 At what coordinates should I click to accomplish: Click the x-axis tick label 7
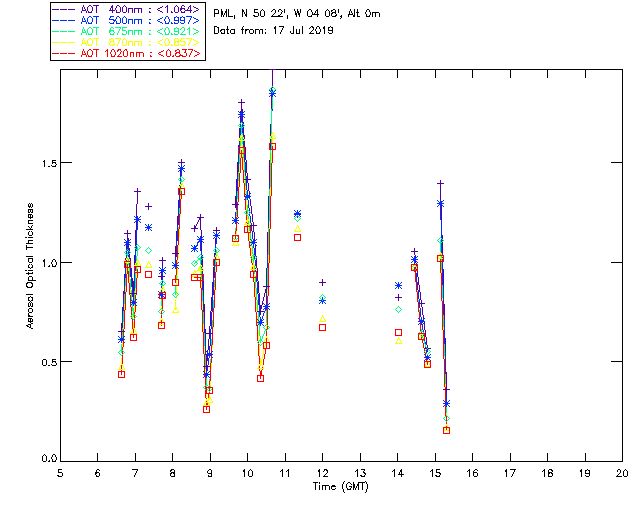pyautogui.click(x=135, y=473)
